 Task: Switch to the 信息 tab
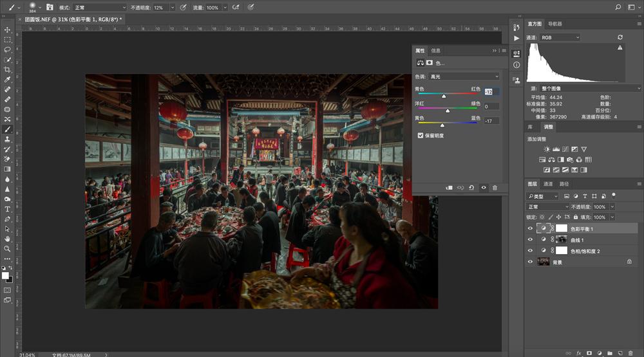click(x=436, y=51)
